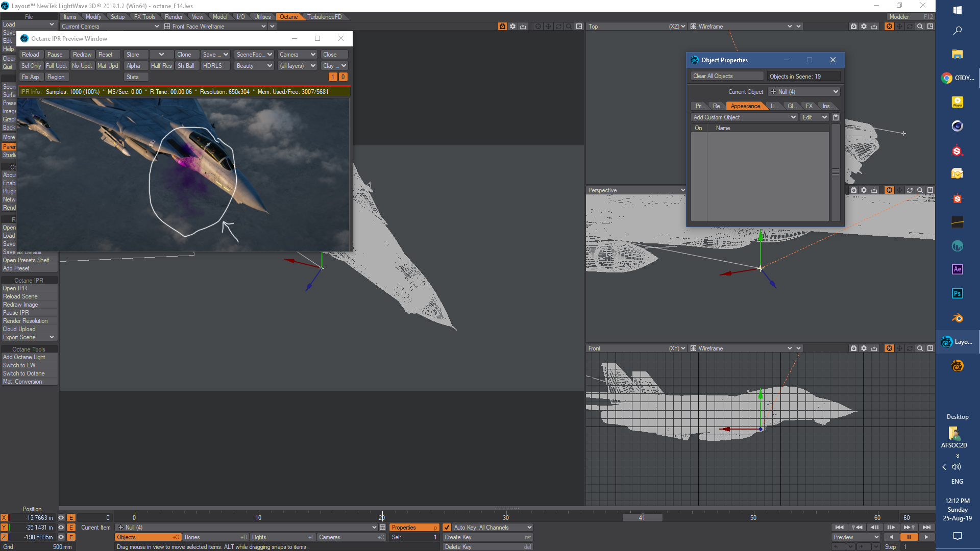Open item picker beside Current Item
Viewport: 980px width, 551px height.
click(382, 528)
